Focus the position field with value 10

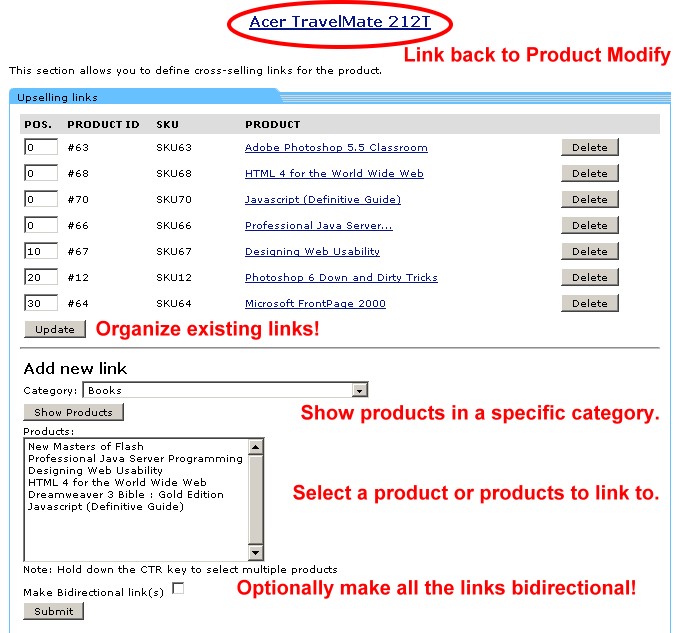[41, 251]
